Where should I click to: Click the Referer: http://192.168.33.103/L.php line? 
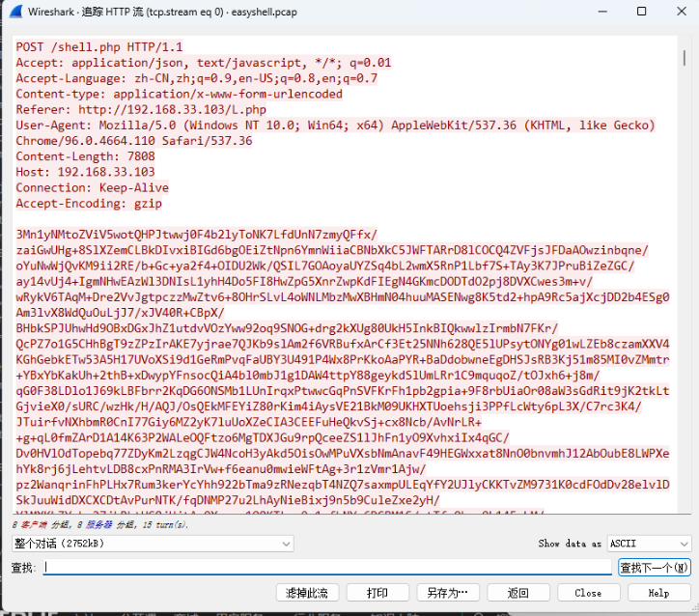tap(141, 109)
